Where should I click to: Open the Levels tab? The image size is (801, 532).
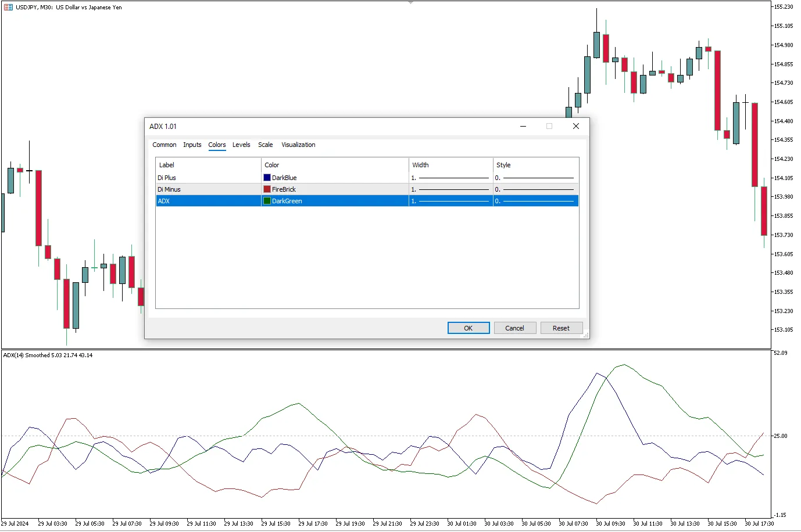click(x=241, y=145)
